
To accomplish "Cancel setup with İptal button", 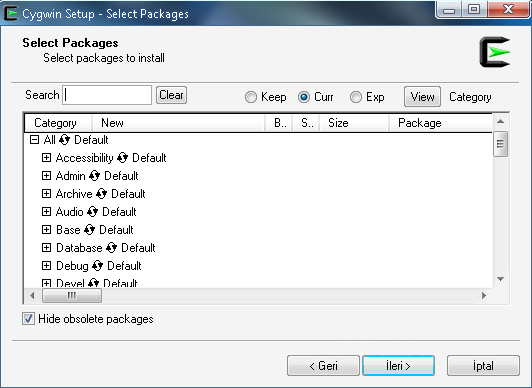I will (483, 366).
